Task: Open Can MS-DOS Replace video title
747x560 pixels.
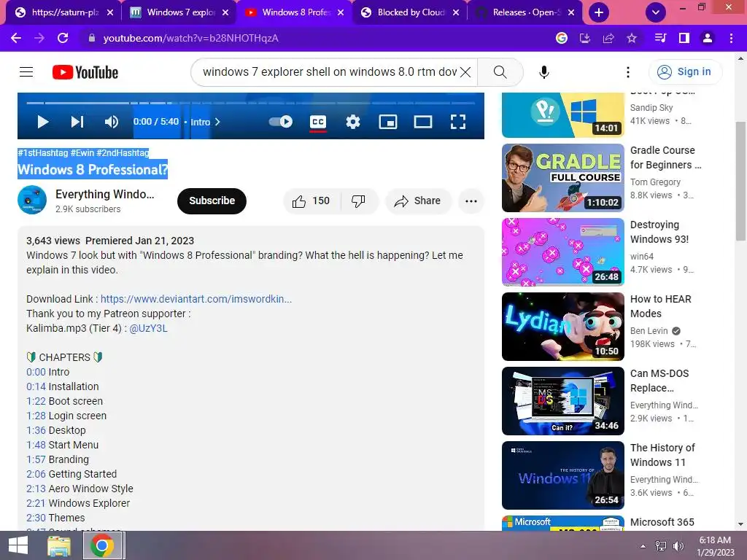Action: [x=659, y=381]
